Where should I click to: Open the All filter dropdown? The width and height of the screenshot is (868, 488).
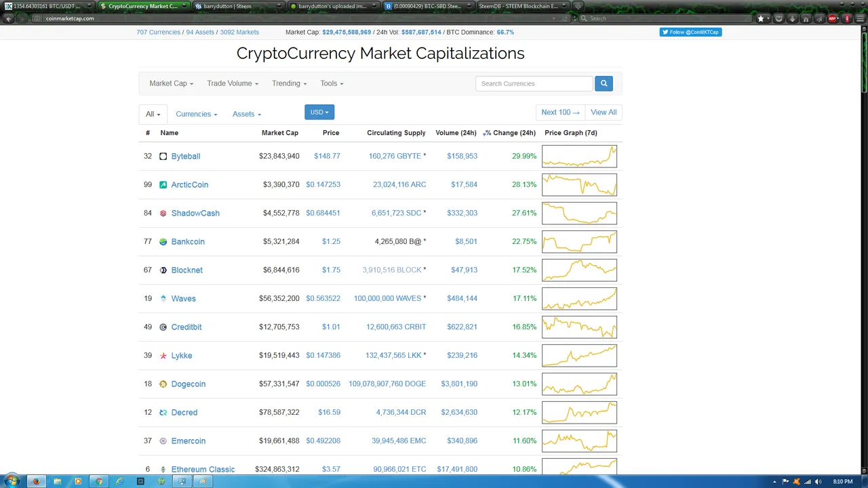pos(153,114)
